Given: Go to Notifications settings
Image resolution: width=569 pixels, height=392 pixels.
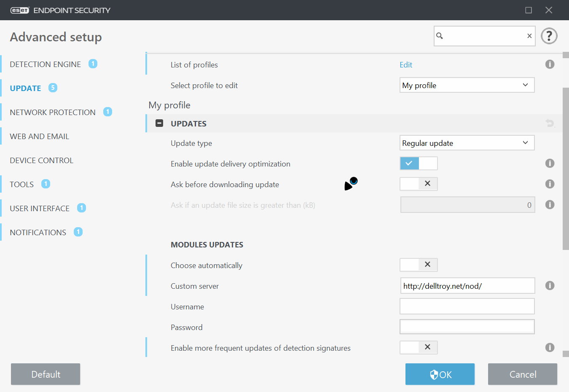Looking at the screenshot, I should coord(38,232).
